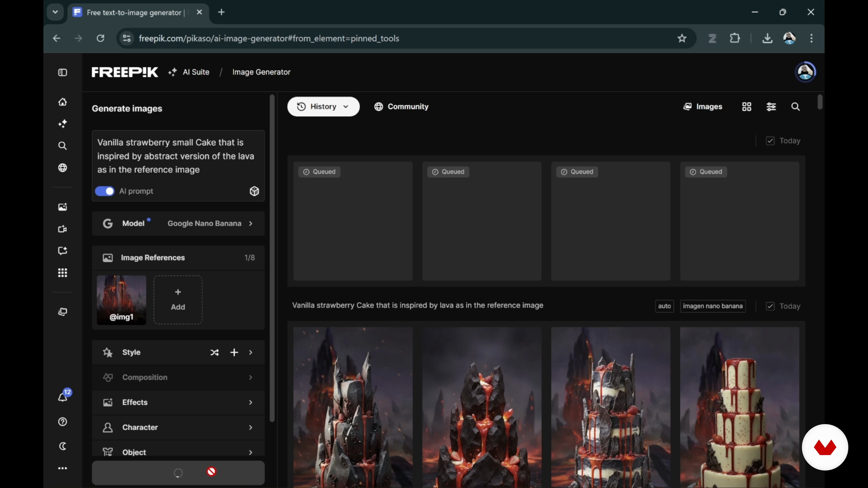This screenshot has width=868, height=488.
Task: Expand the Effects section
Action: click(178, 402)
